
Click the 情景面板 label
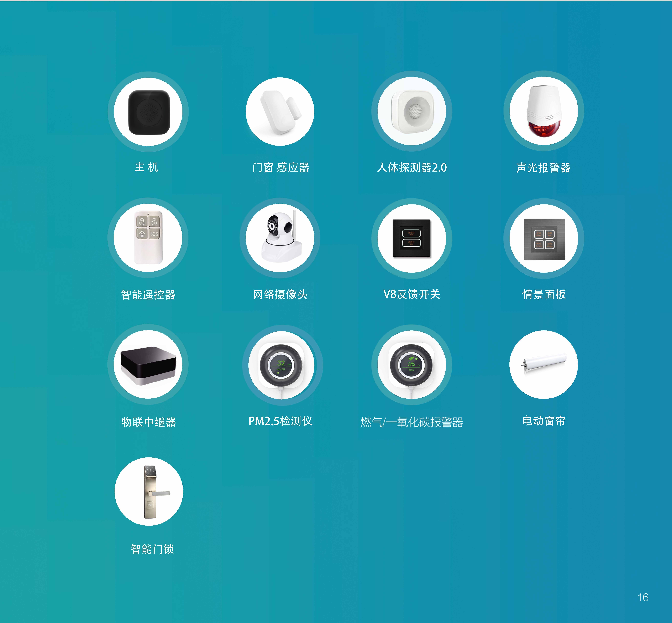tap(544, 294)
